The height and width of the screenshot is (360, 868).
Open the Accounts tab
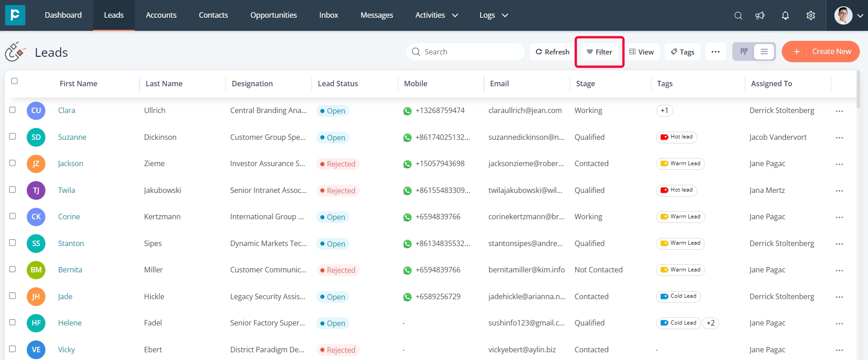(x=161, y=15)
